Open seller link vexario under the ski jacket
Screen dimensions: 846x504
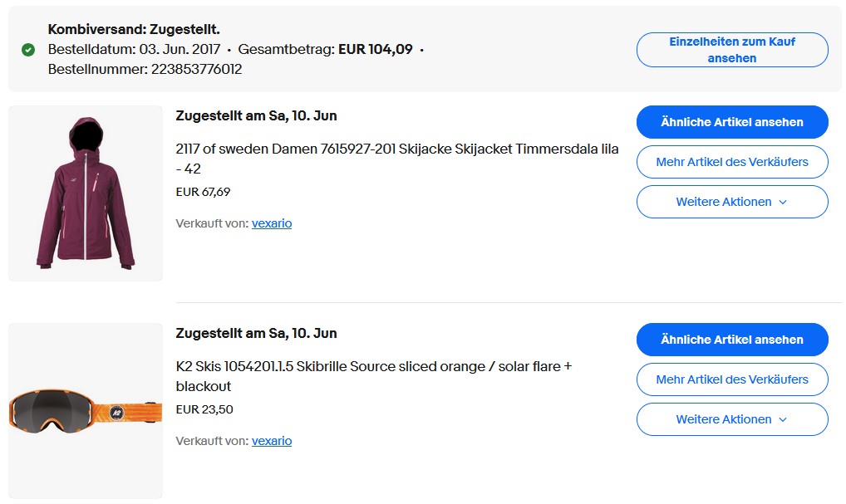(272, 223)
